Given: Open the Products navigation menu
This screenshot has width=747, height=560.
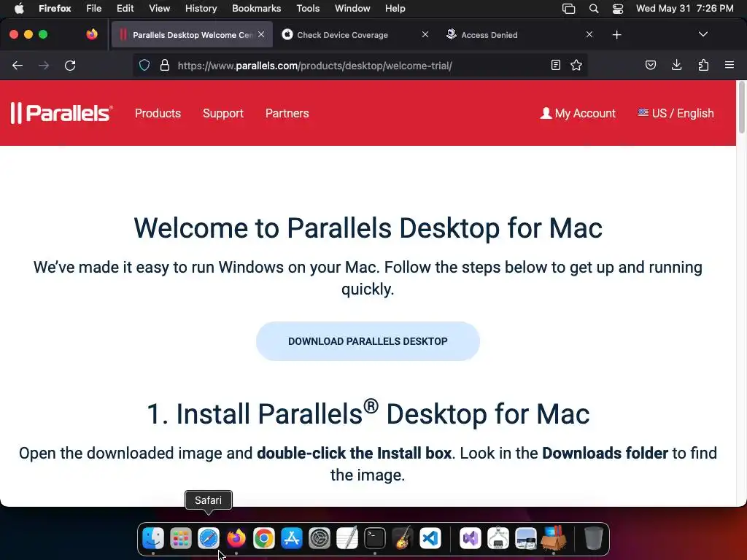Looking at the screenshot, I should coord(158,113).
